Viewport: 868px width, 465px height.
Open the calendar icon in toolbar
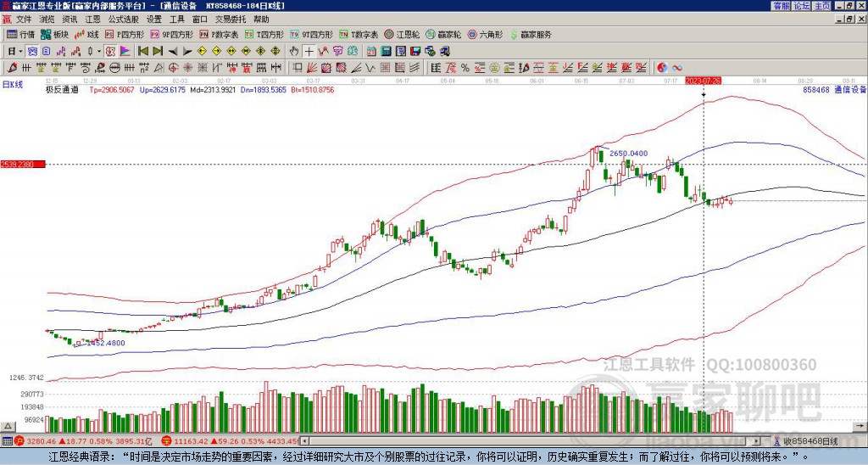point(371,52)
